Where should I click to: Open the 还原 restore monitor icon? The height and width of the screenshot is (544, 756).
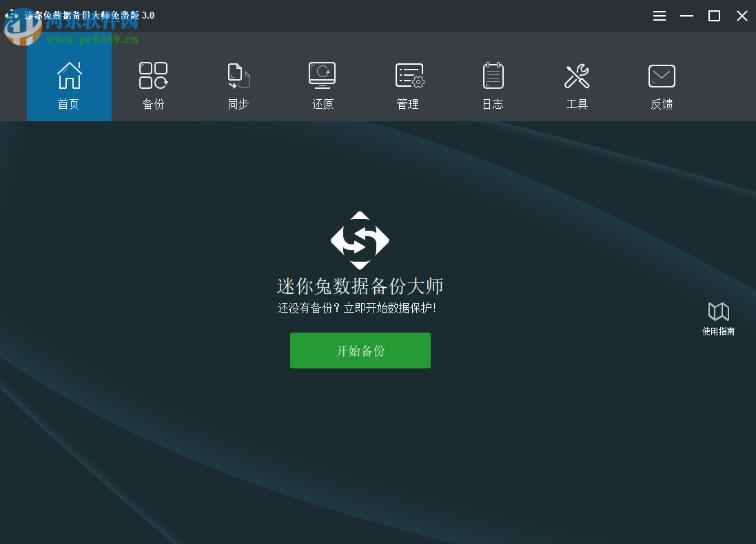[x=322, y=75]
